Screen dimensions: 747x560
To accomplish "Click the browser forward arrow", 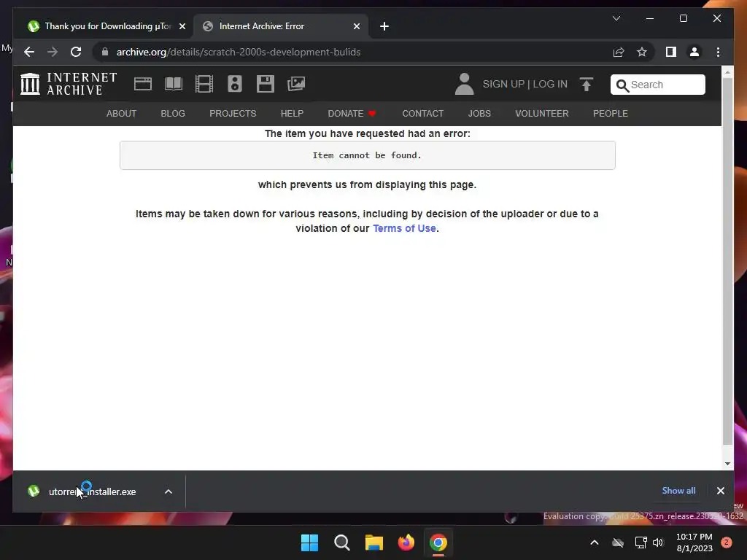I will 53,52.
